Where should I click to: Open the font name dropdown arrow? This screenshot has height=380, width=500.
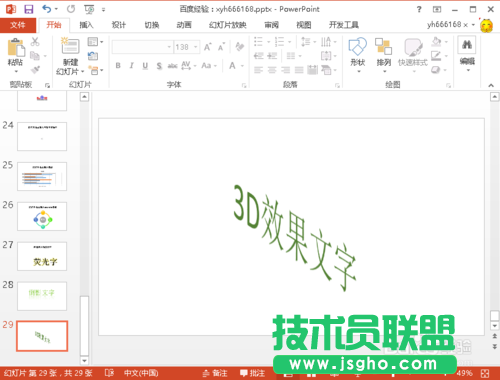point(169,47)
